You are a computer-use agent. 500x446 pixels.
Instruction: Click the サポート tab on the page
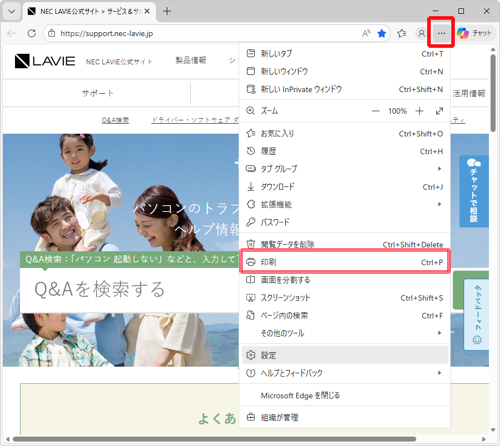97,93
